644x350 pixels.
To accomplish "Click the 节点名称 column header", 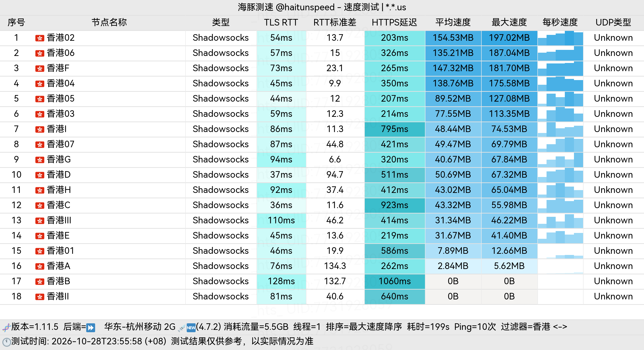I will tap(109, 22).
